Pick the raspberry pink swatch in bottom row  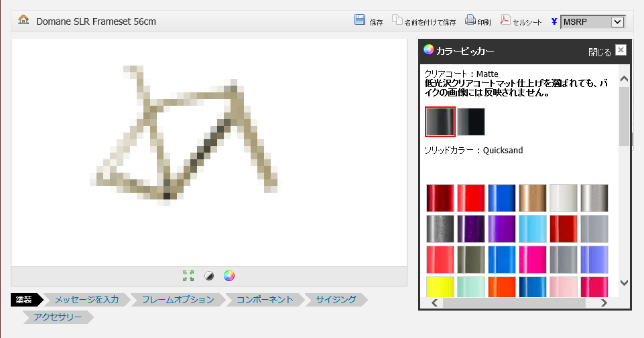(594, 286)
